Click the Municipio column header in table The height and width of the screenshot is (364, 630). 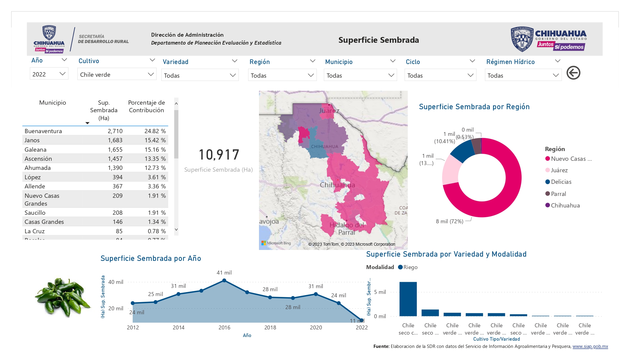pyautogui.click(x=53, y=103)
